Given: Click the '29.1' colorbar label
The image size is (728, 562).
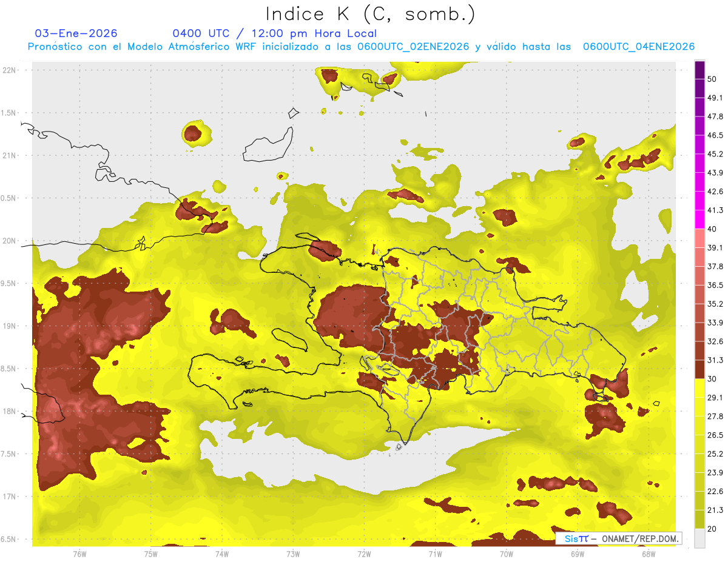Looking at the screenshot, I should coord(715,398).
